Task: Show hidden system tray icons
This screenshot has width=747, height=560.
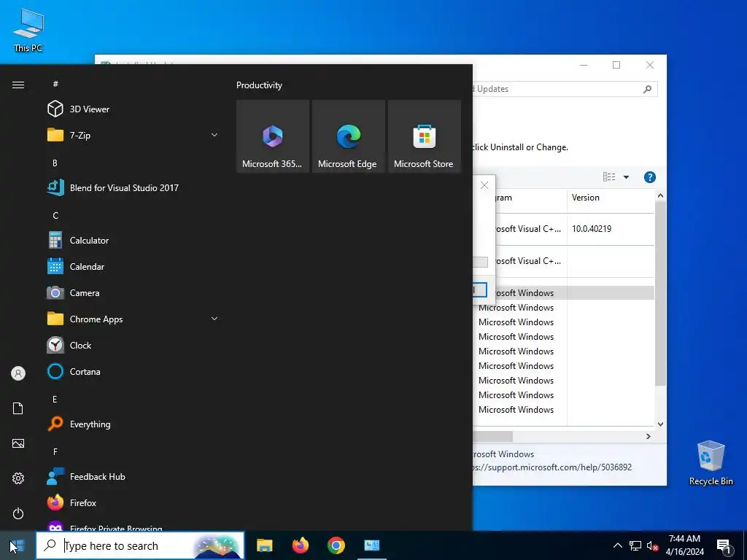Action: 617,545
